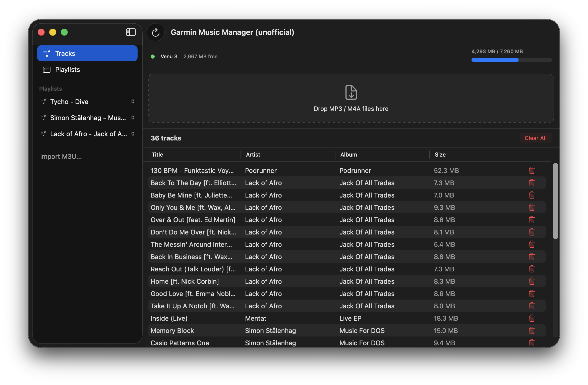Image resolution: width=588 pixels, height=385 pixels.
Task: Select the Inside (Live) track title
Action: pos(169,318)
